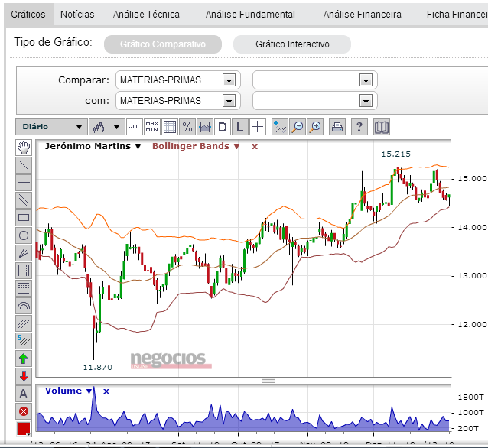This screenshot has width=488, height=448.
Task: Select Gráfico Comparativo chart type
Action: pos(163,44)
